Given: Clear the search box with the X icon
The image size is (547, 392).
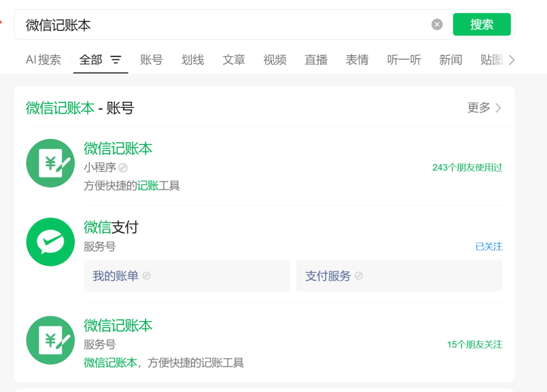Looking at the screenshot, I should (437, 24).
